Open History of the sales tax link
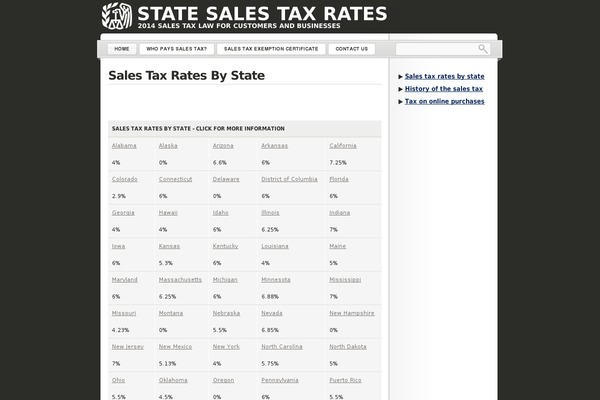Image resolution: width=600 pixels, height=400 pixels. [x=444, y=89]
